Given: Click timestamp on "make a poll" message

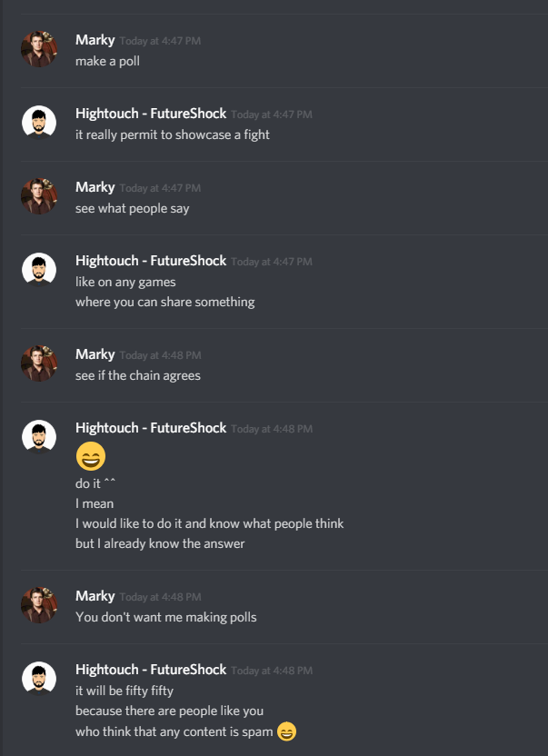Looking at the screenshot, I should [160, 41].
